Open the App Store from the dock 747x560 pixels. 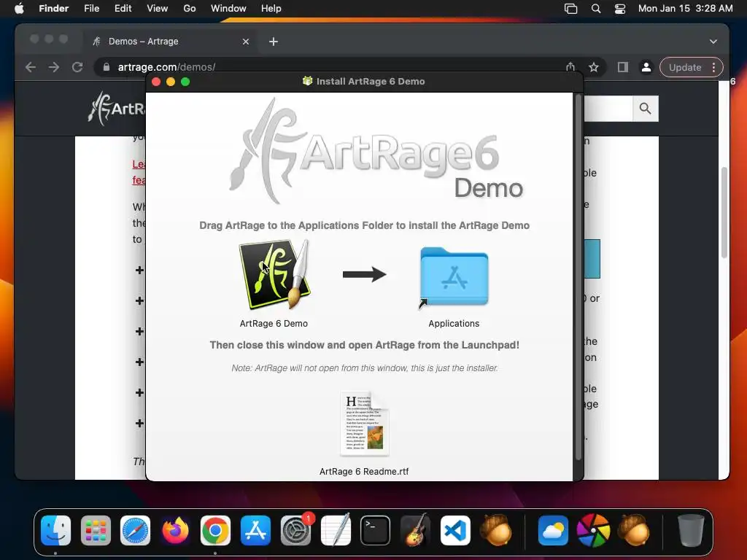255,531
